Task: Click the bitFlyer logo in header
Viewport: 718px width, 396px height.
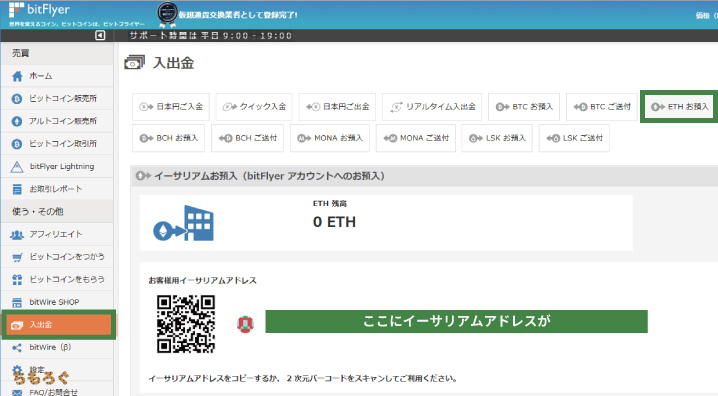Action: coord(39,10)
